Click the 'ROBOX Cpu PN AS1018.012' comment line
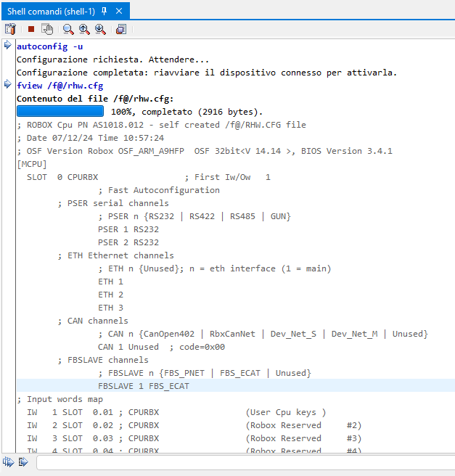The image size is (455, 476). pos(162,125)
